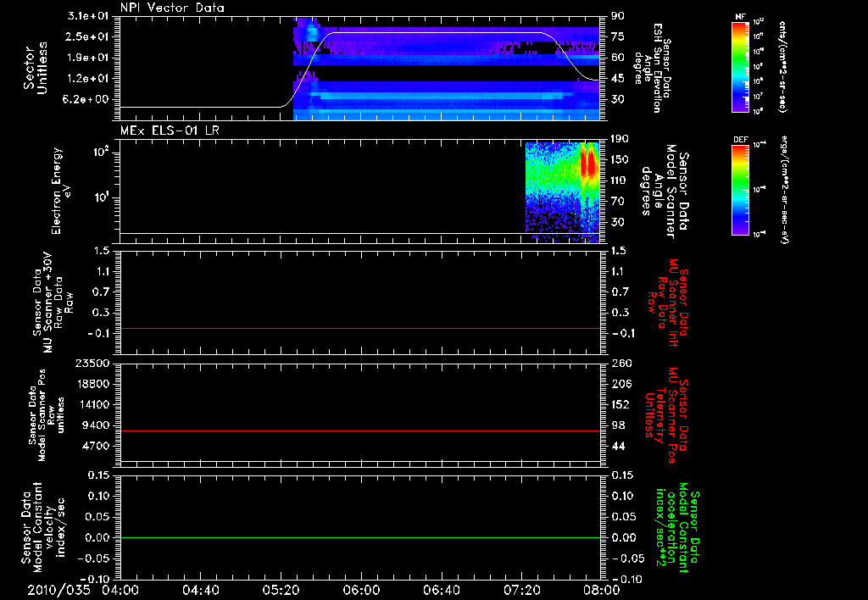Click the 1.9e+01 sector tick label
868x600 pixels.
(87, 58)
